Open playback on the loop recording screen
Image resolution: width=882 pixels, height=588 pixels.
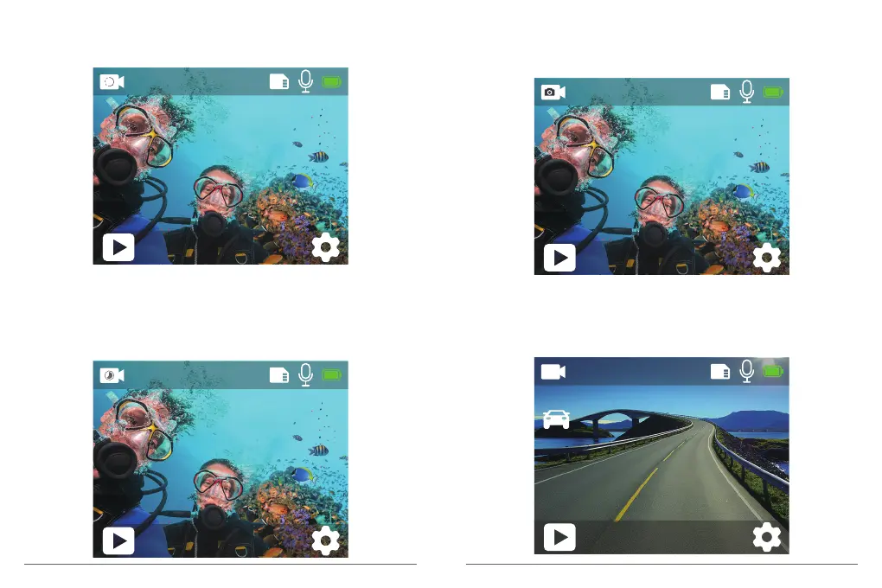tap(118, 247)
